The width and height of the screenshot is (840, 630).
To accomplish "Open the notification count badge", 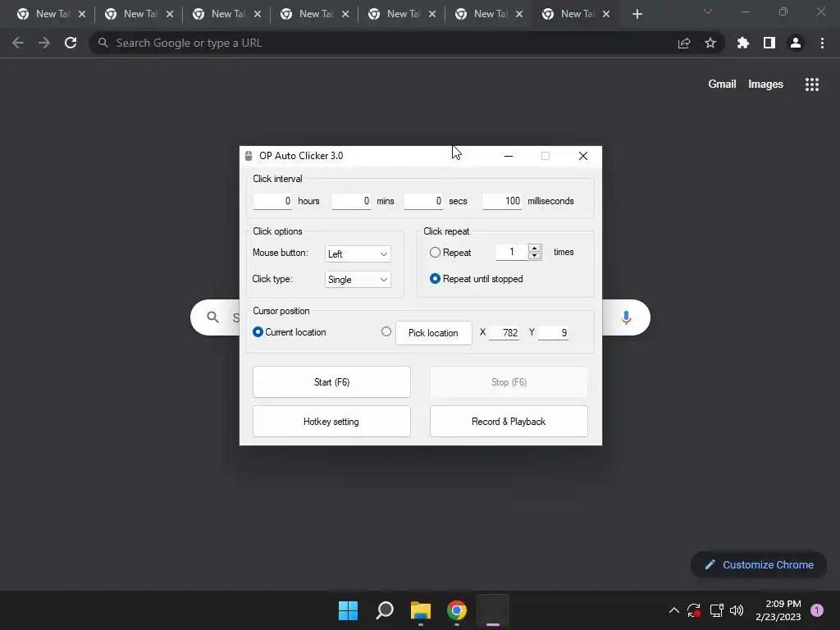I will (817, 610).
